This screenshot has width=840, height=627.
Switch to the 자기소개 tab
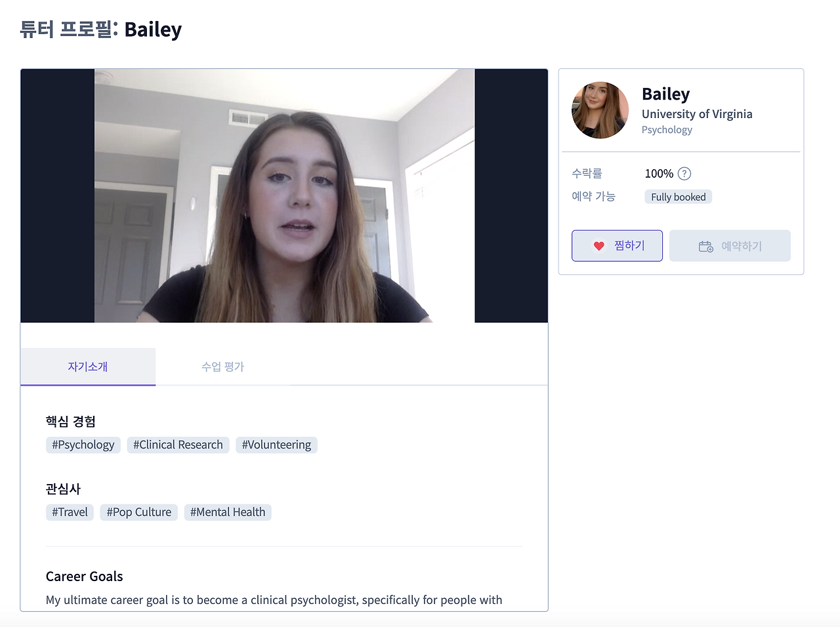[x=88, y=367]
